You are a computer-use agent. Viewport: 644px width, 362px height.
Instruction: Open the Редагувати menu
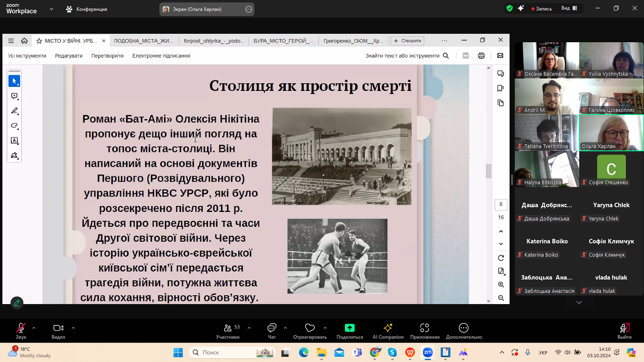(x=68, y=56)
